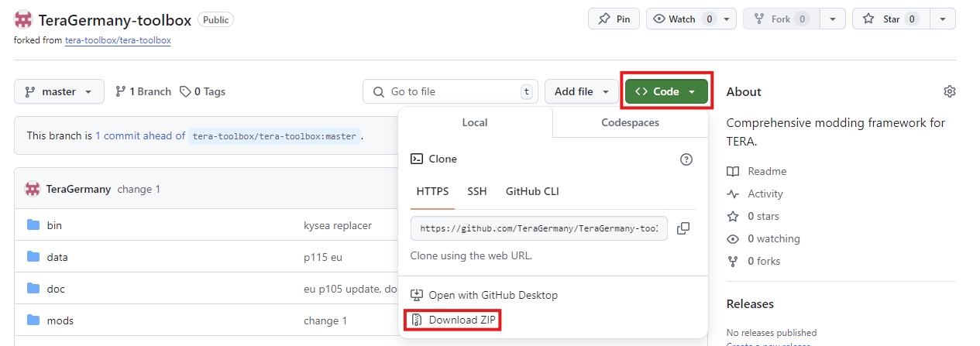The image size is (980, 346).
Task: Download ZIP from the Code menu
Action: pos(464,320)
